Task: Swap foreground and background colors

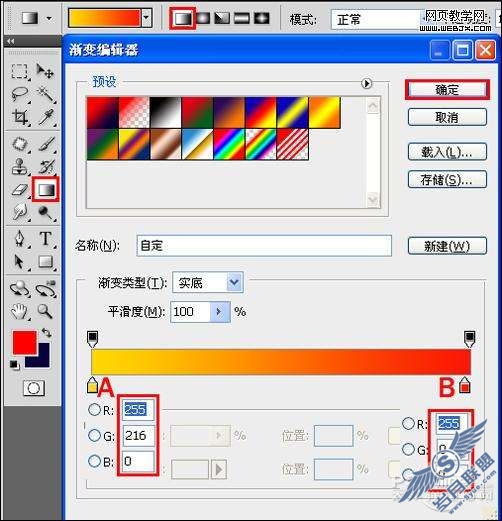Action: coord(46,332)
